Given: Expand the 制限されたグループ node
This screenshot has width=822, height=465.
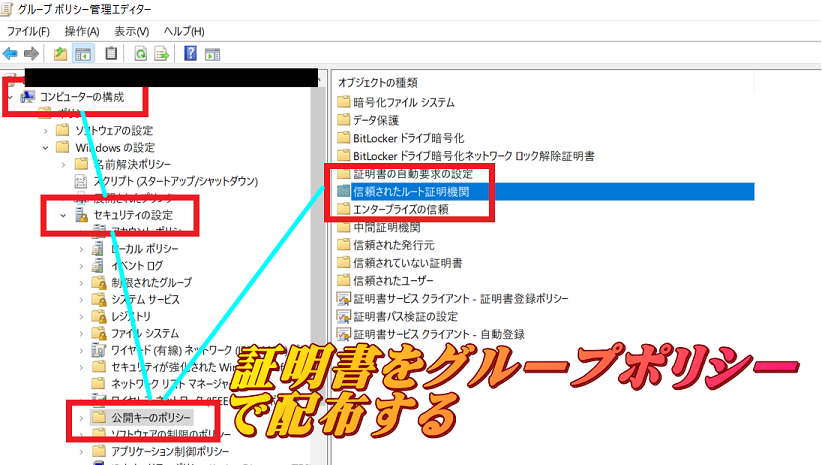Looking at the screenshot, I should [x=81, y=283].
